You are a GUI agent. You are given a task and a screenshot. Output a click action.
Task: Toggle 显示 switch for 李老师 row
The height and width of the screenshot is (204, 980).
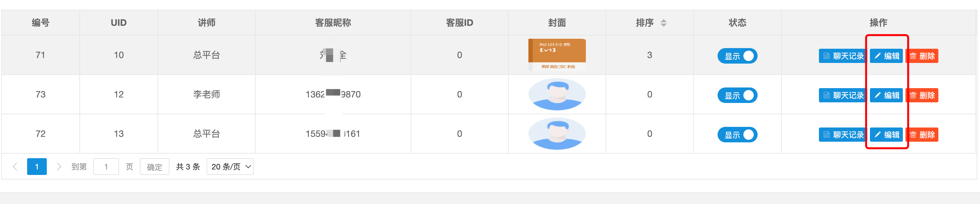(737, 95)
